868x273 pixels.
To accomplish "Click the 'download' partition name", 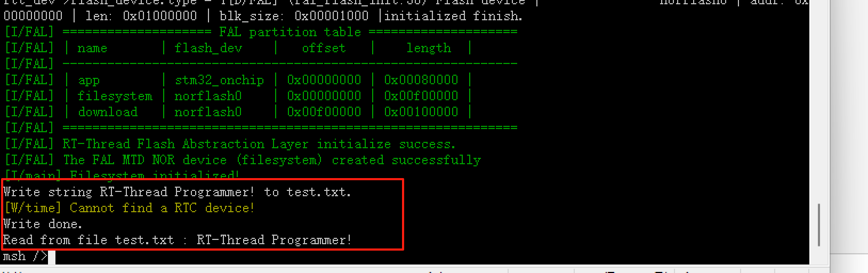I will coord(108,112).
